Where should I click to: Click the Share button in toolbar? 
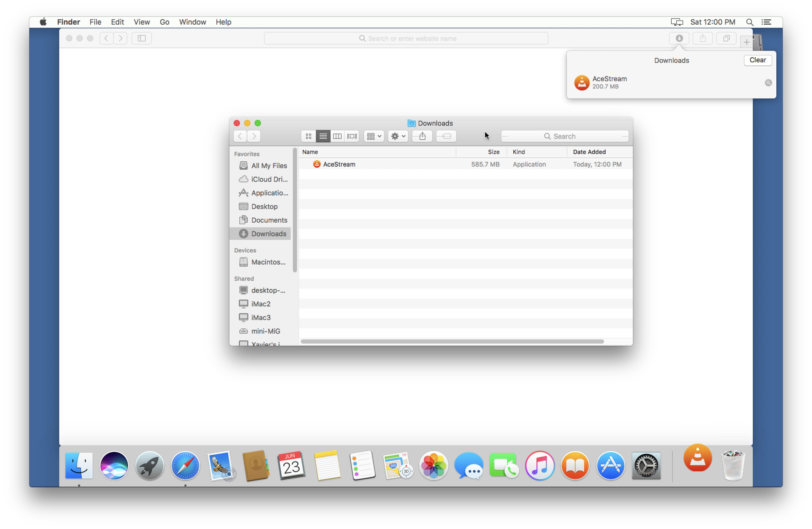423,136
